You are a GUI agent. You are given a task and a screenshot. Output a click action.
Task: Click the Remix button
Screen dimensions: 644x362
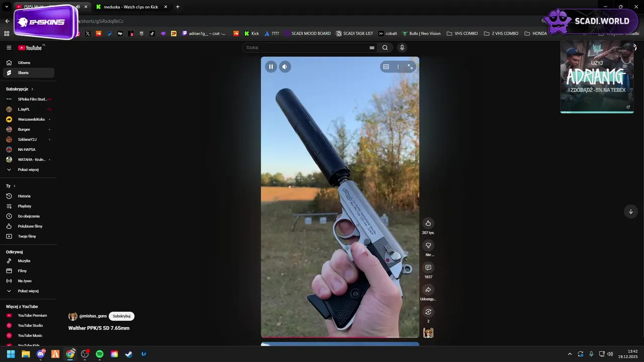[x=428, y=312]
